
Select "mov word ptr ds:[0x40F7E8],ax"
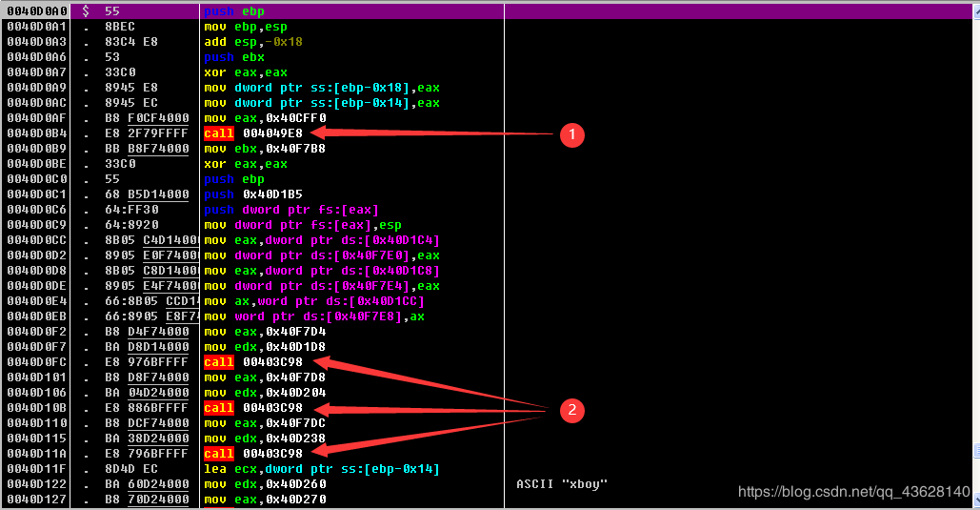tap(314, 316)
